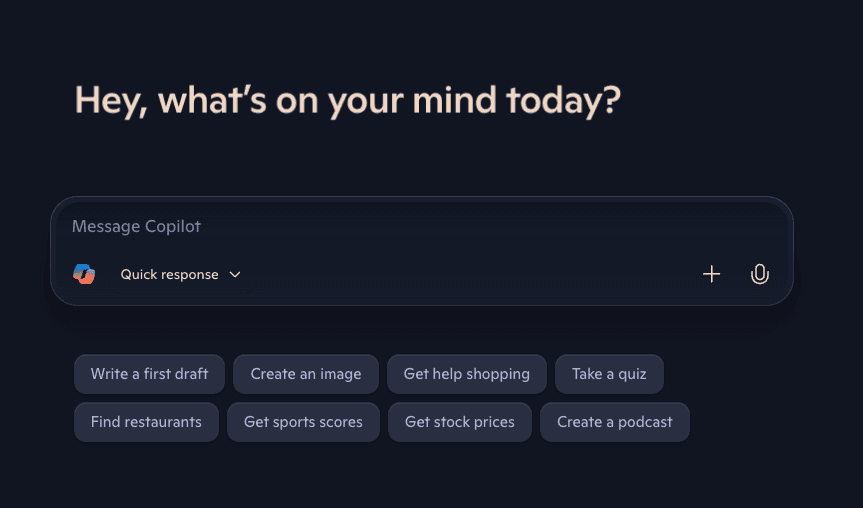Focus the Message Copilot text field
Screen dimensions: 863x508
coord(400,227)
